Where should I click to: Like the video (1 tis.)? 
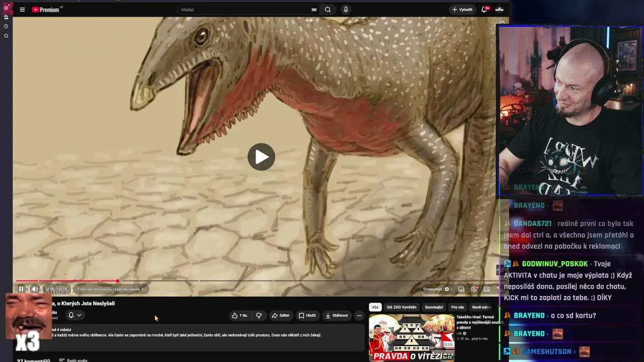pyautogui.click(x=240, y=315)
